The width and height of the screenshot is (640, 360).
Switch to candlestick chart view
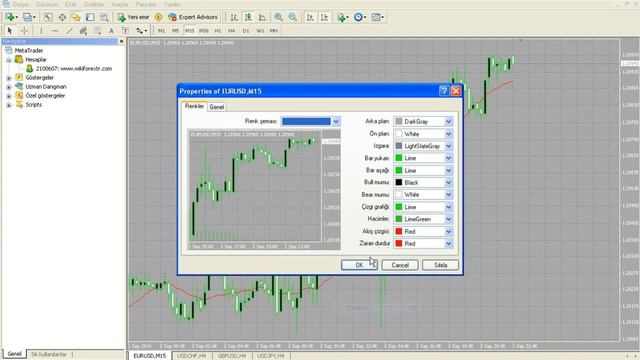248,17
